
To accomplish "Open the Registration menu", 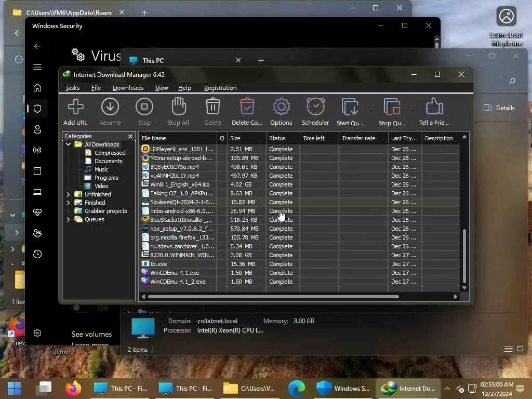I will click(220, 88).
